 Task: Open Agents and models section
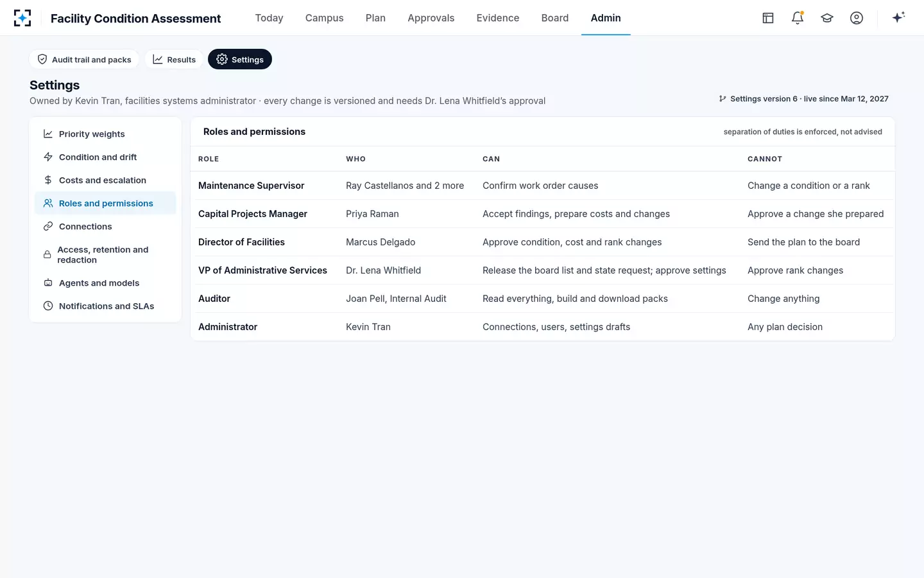(105, 283)
